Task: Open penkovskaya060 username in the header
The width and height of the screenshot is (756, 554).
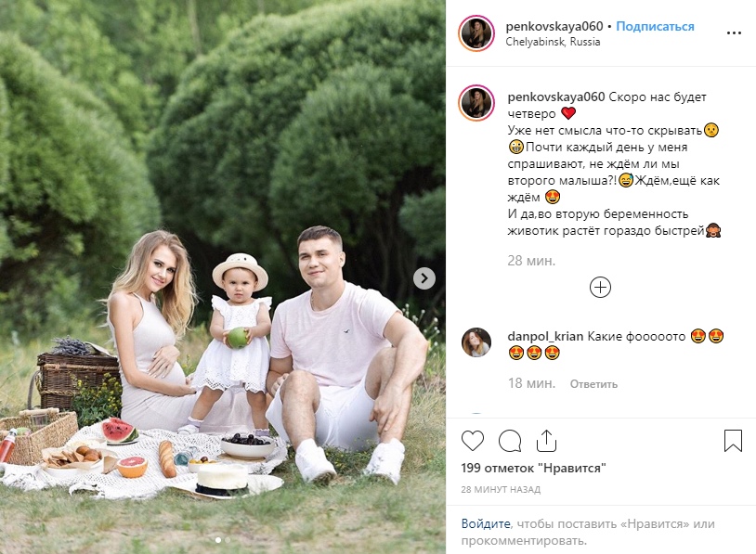Action: click(554, 27)
